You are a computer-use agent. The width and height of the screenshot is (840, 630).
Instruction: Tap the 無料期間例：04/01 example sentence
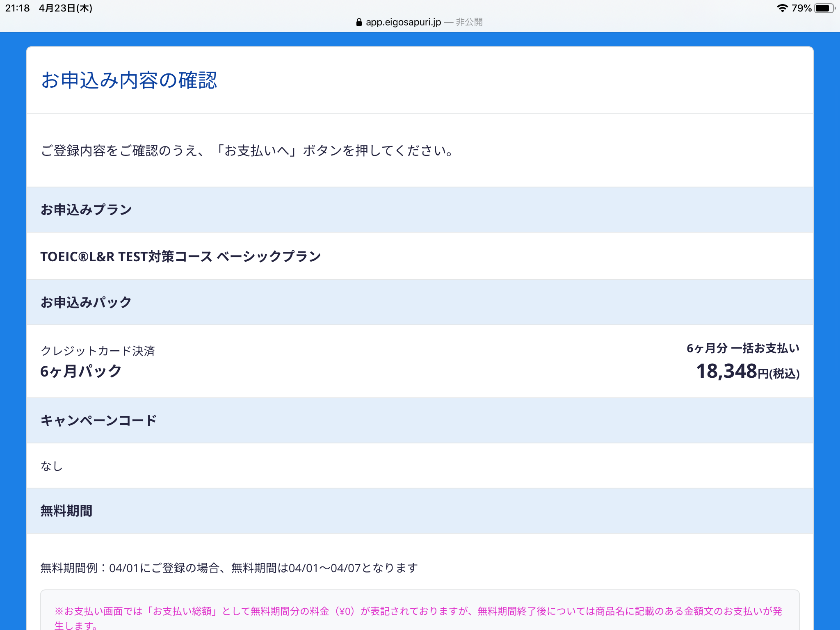pyautogui.click(x=229, y=568)
